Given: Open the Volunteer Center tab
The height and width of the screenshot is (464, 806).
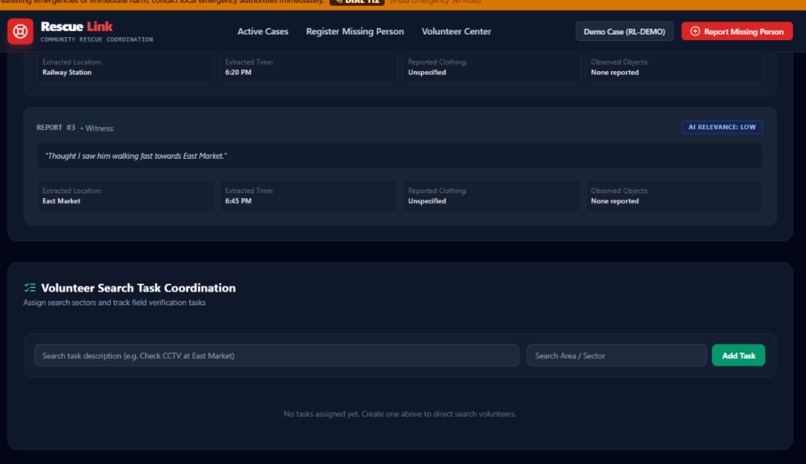Looking at the screenshot, I should tap(456, 31).
